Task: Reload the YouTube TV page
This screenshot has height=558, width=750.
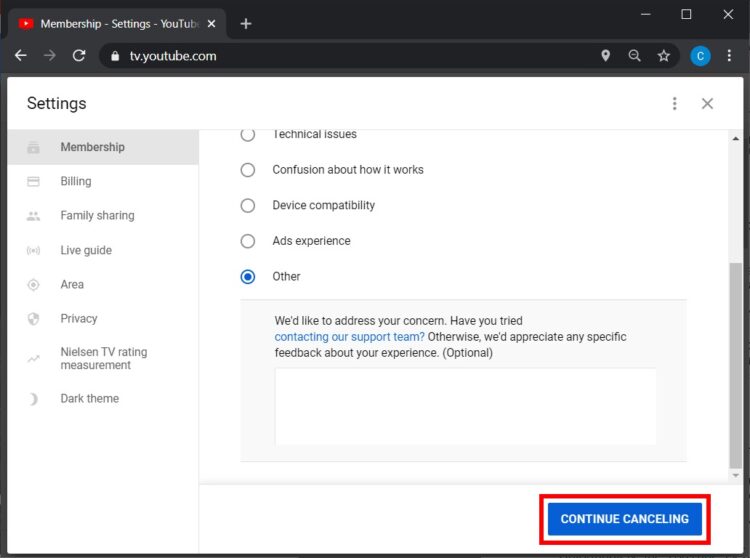Action: [x=79, y=55]
